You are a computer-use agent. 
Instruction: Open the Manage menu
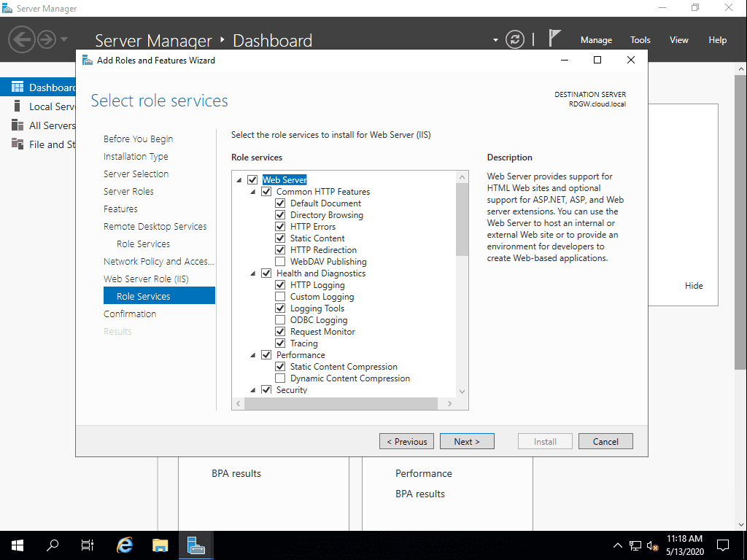(x=596, y=39)
